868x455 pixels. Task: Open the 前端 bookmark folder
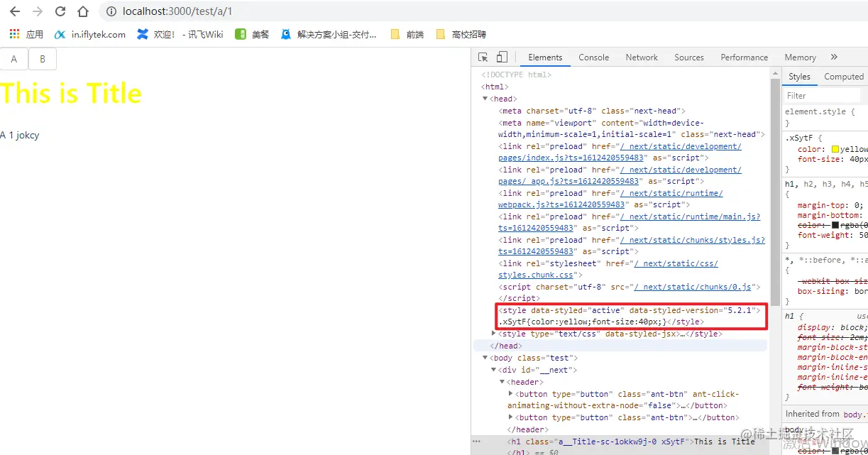(x=407, y=34)
